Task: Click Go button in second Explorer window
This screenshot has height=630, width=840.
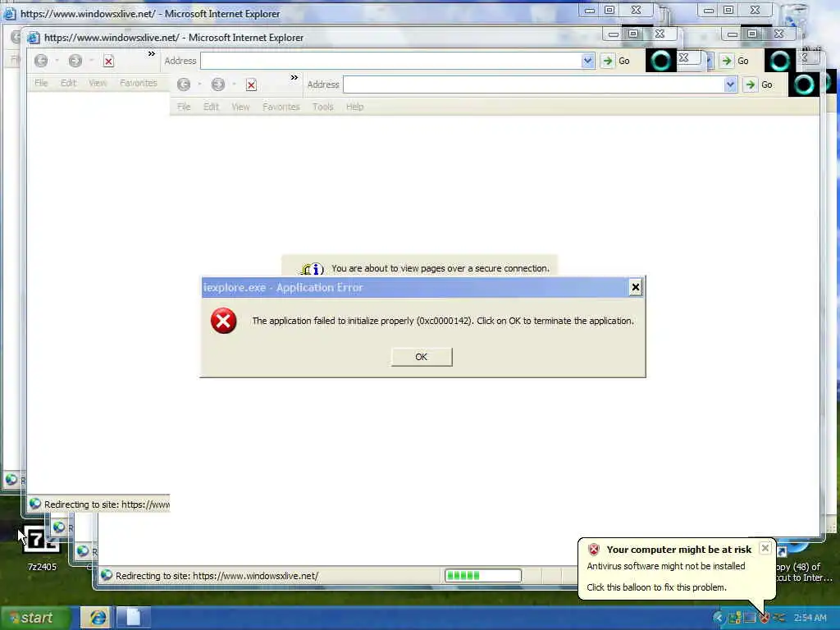Action: (x=617, y=61)
